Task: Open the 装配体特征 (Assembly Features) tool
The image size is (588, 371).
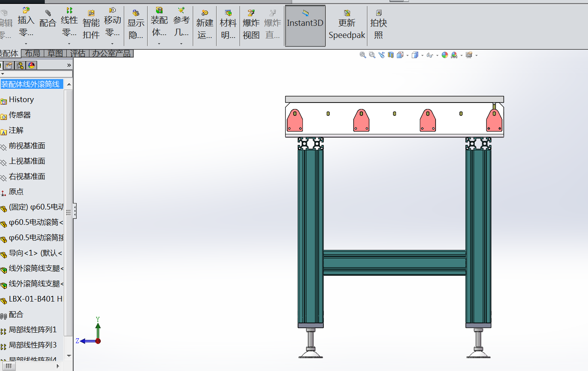Action: (x=159, y=22)
